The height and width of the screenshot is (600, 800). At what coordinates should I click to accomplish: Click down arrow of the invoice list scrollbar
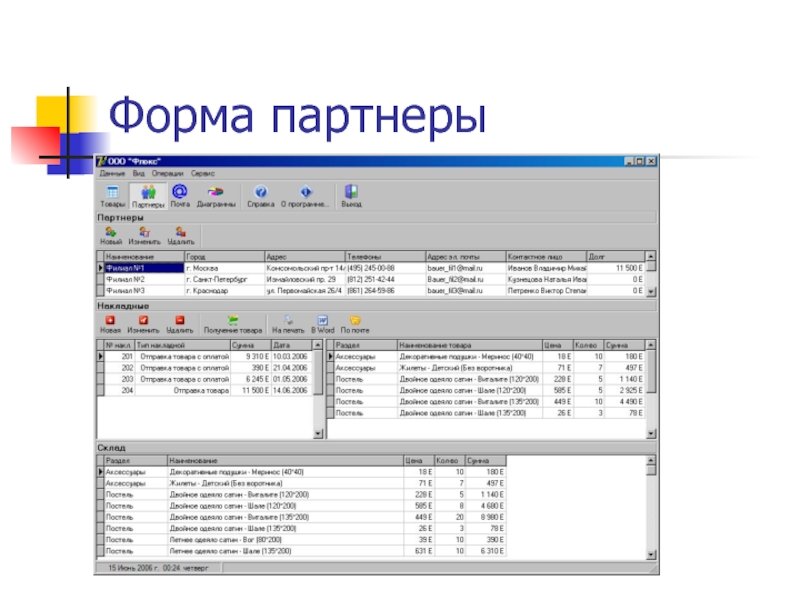click(318, 434)
